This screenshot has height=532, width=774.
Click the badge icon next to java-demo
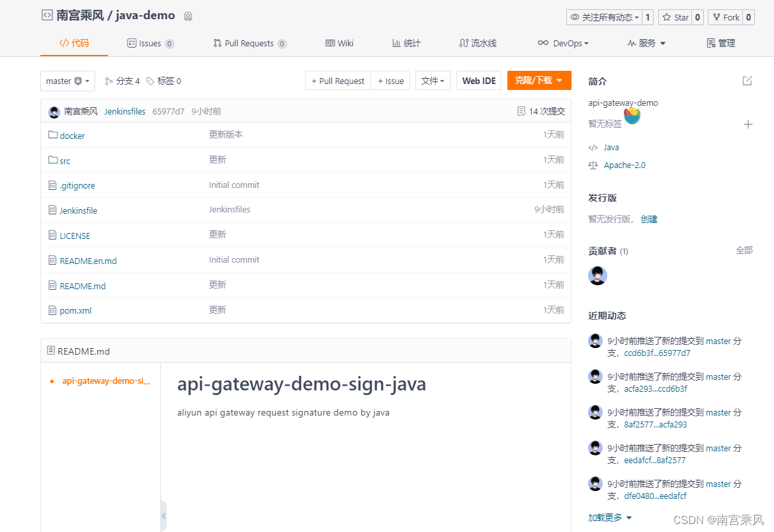188,17
